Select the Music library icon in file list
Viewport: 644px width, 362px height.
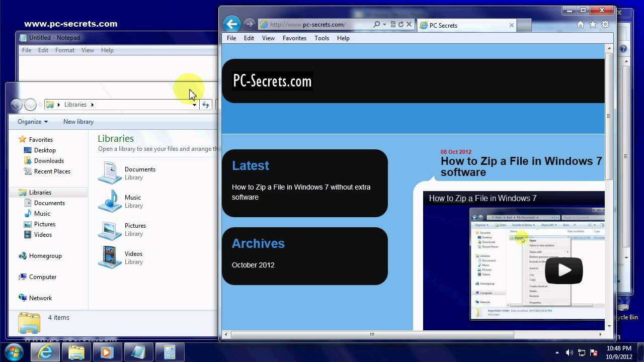[x=109, y=201]
